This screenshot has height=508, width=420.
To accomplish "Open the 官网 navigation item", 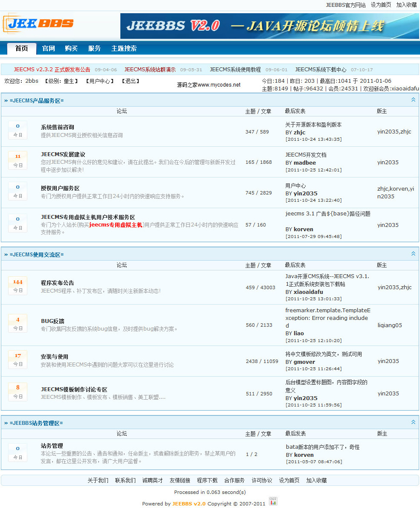I will (x=48, y=49).
